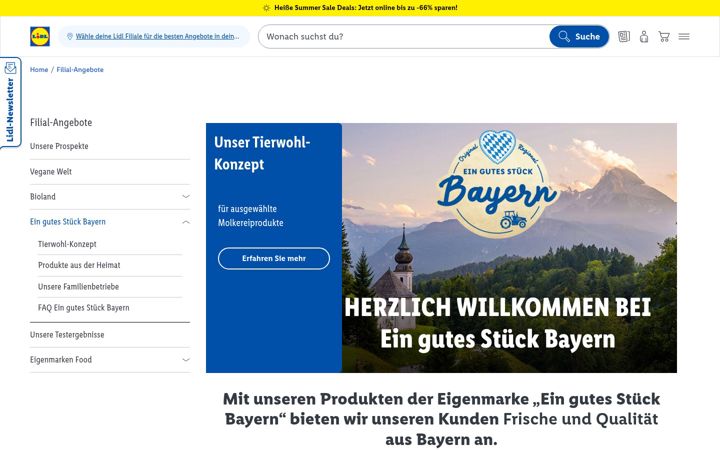Click the location pin icon in store selector

[70, 36]
